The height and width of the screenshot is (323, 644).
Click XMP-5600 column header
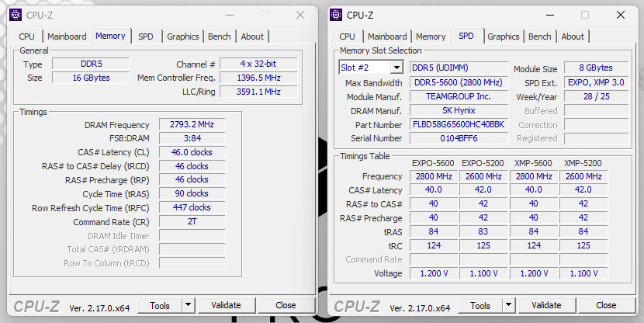tap(533, 163)
